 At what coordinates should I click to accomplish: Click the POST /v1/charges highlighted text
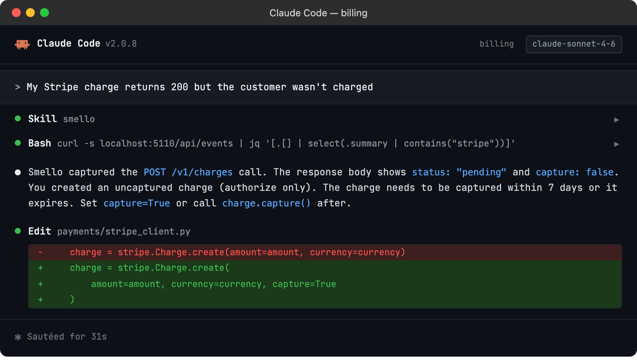tap(188, 172)
